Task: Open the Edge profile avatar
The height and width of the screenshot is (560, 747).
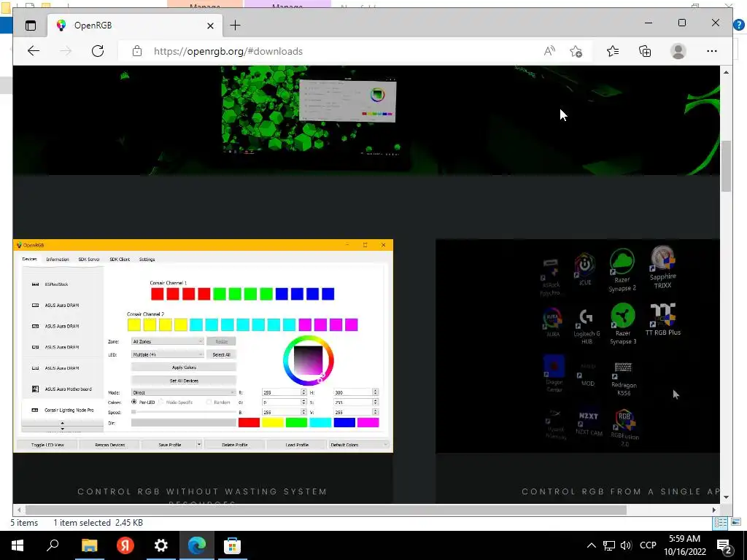Action: click(678, 51)
